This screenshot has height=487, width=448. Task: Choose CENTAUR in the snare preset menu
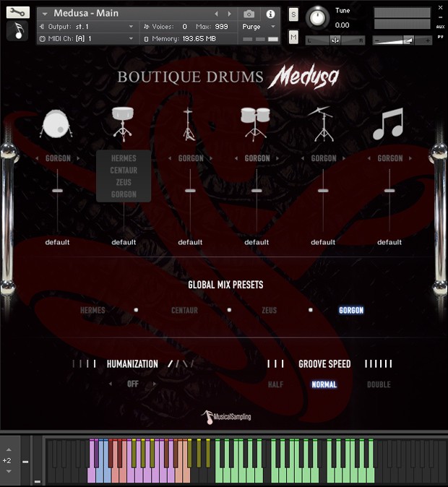click(124, 171)
